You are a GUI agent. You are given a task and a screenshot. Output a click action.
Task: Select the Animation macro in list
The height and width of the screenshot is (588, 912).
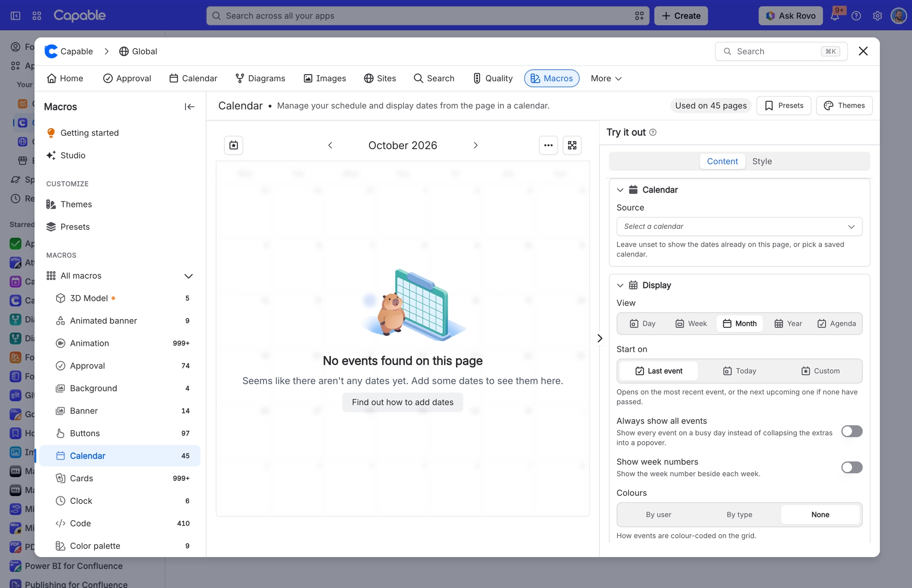point(120,343)
